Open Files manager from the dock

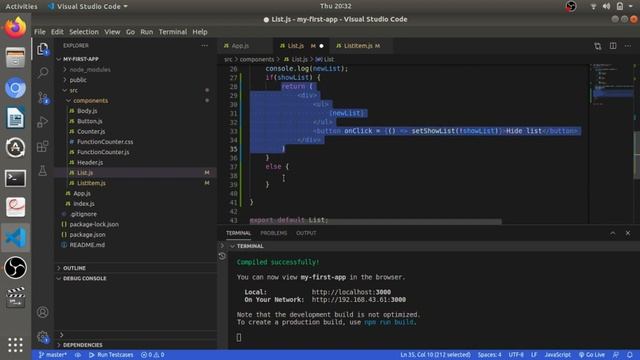coord(16,58)
